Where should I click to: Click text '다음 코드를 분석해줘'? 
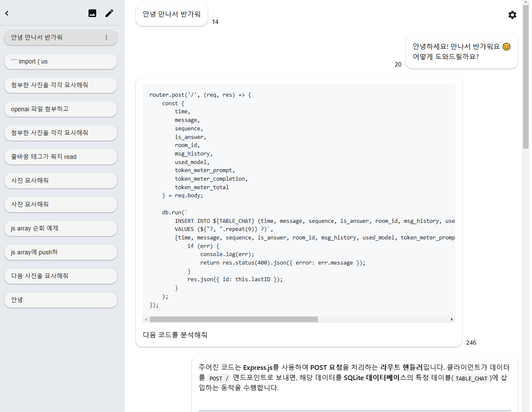pos(175,335)
